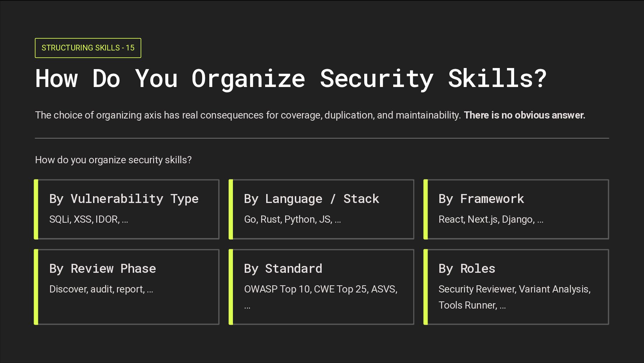Click the green accent bar on Vulnerability Type
The height and width of the screenshot is (363, 644).
point(36,209)
